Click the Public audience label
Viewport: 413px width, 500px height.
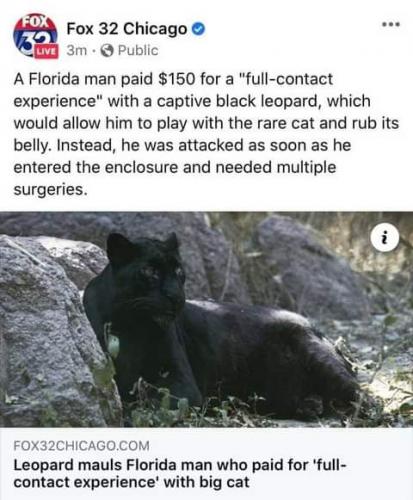[138, 51]
